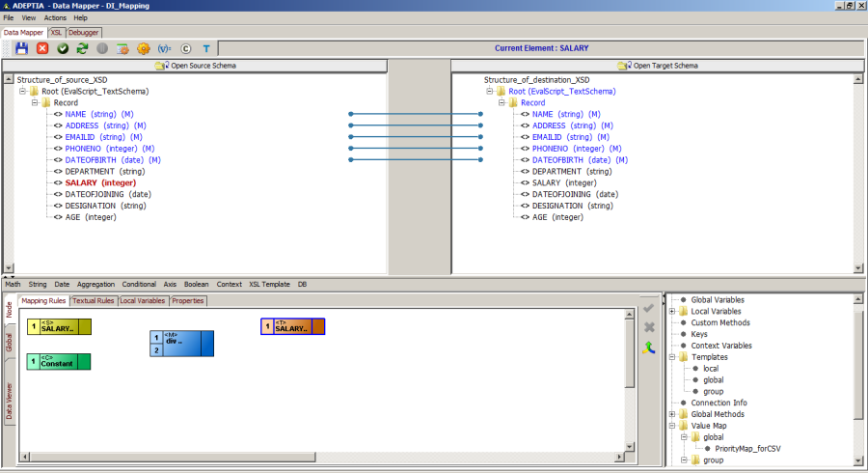Expand the Global Methods tree node

coord(671,414)
